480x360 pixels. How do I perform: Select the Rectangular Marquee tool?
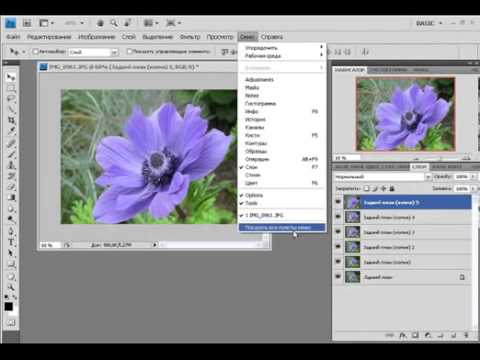[11, 88]
